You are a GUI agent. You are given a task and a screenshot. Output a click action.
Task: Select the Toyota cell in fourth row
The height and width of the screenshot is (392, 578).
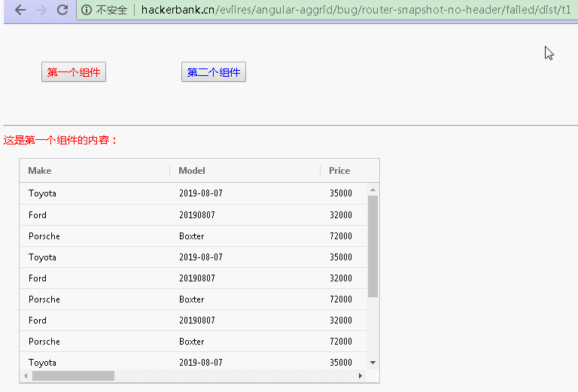95,257
